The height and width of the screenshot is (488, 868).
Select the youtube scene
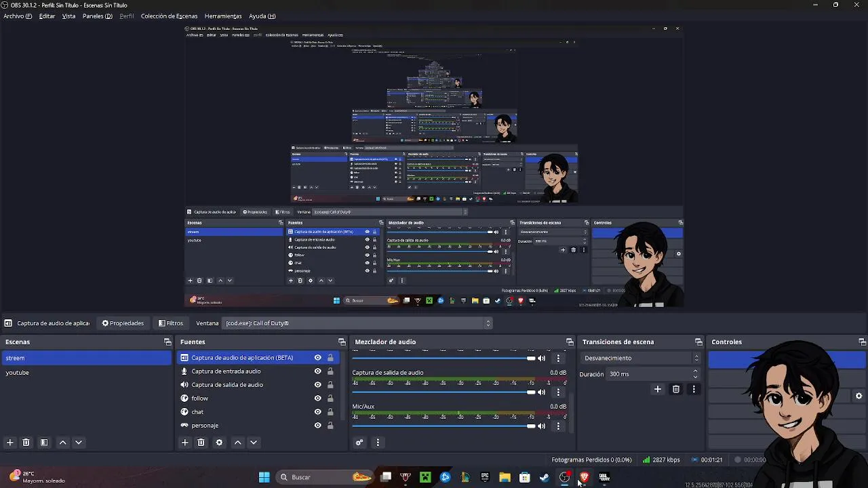coord(86,373)
